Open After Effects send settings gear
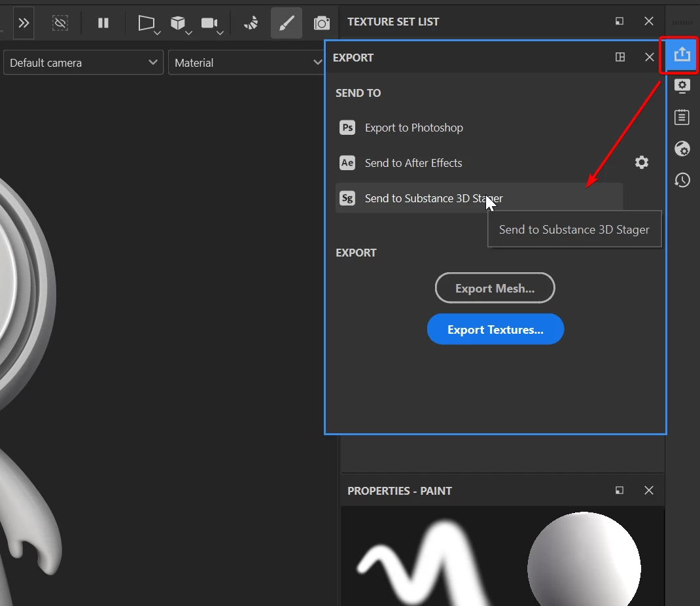Image resolution: width=700 pixels, height=606 pixels. (642, 162)
